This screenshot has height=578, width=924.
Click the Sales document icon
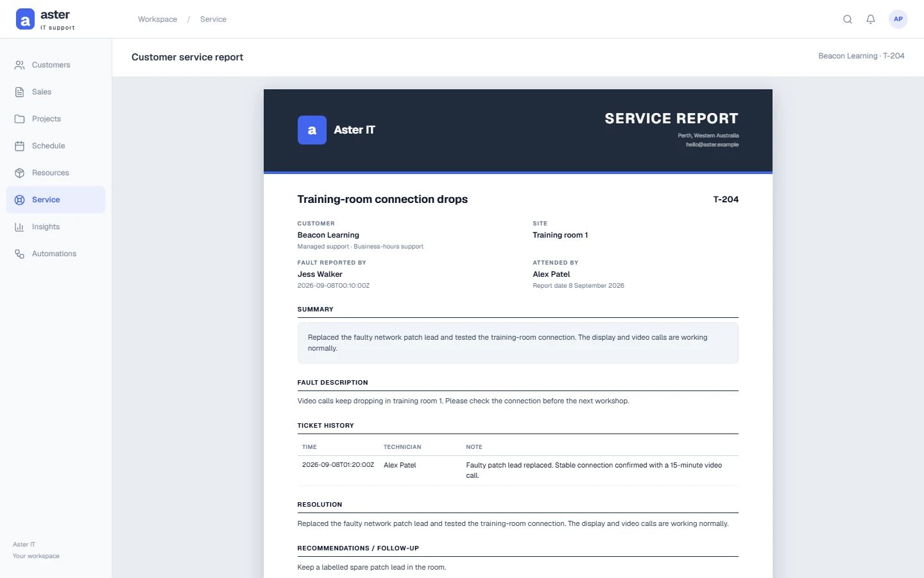pyautogui.click(x=20, y=92)
